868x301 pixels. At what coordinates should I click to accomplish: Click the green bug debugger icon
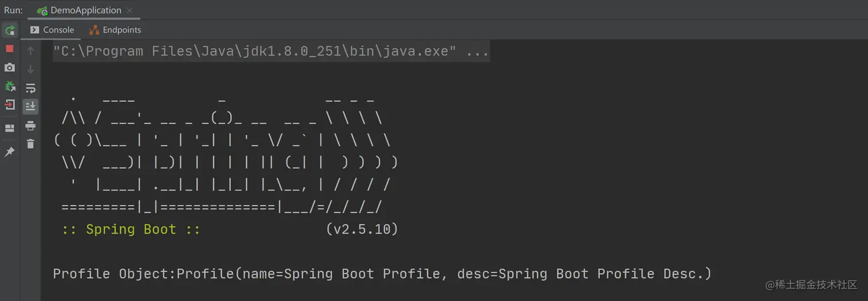pyautogui.click(x=10, y=86)
